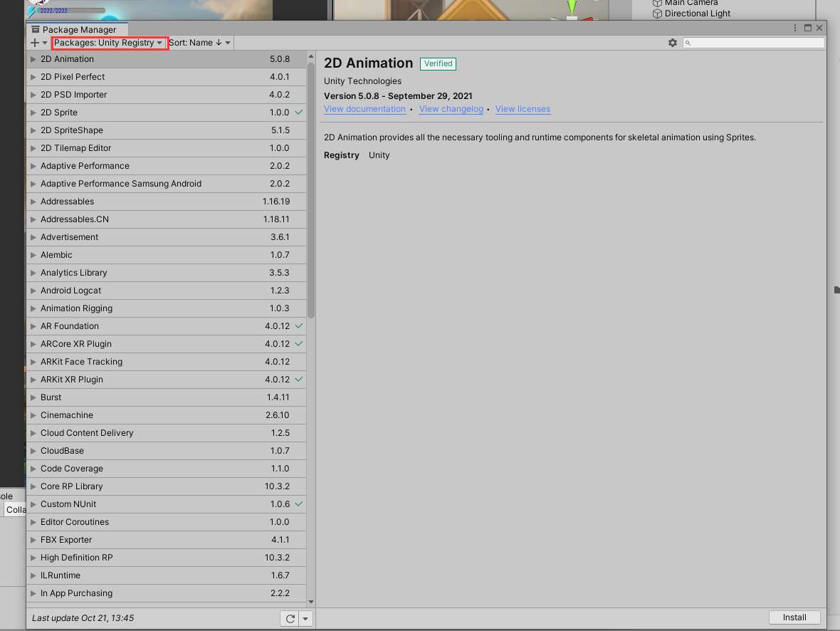Click the package search field
The height and width of the screenshot is (631, 840).
(x=754, y=42)
